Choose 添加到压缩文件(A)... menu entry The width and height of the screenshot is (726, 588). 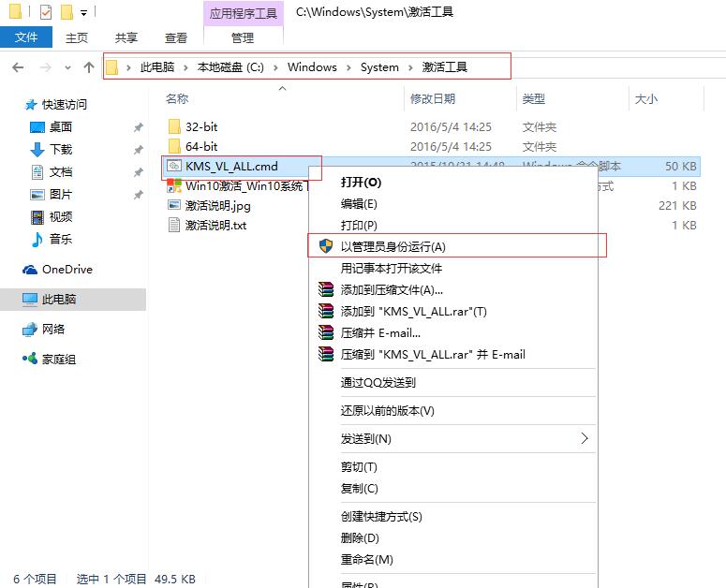[392, 290]
